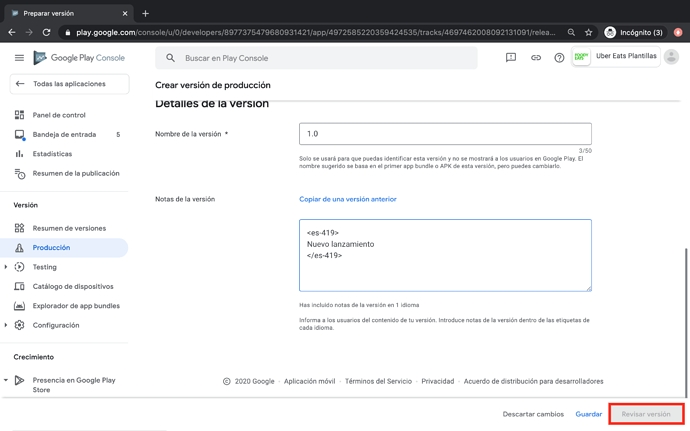The height and width of the screenshot is (431, 690).
Task: Click the zoom magnifier in address bar
Action: [571, 32]
